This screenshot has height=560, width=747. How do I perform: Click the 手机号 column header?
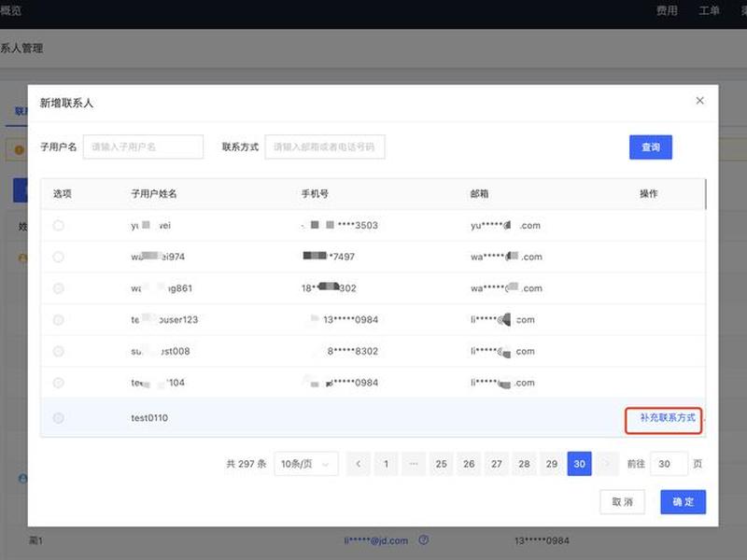[x=315, y=194]
